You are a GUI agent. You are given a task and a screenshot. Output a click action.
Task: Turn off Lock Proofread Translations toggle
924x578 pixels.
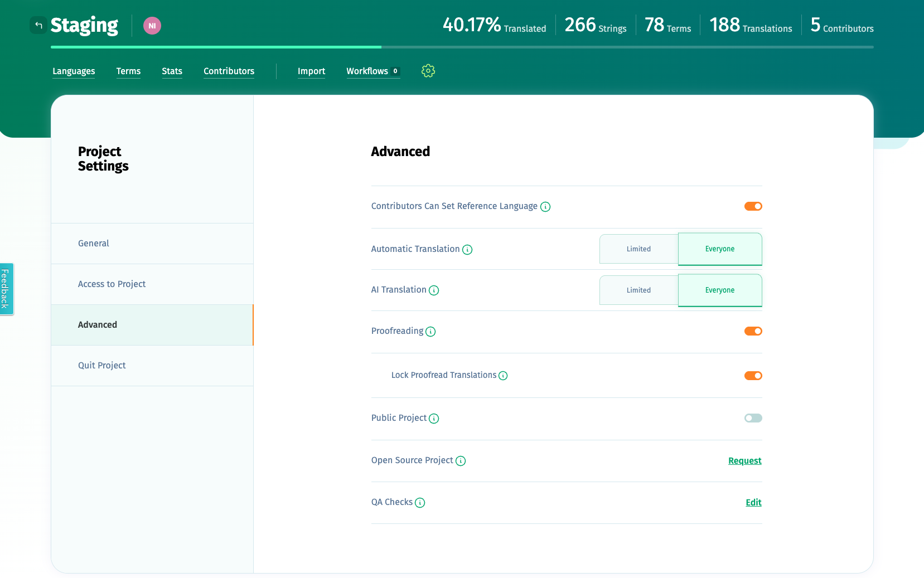(x=753, y=376)
